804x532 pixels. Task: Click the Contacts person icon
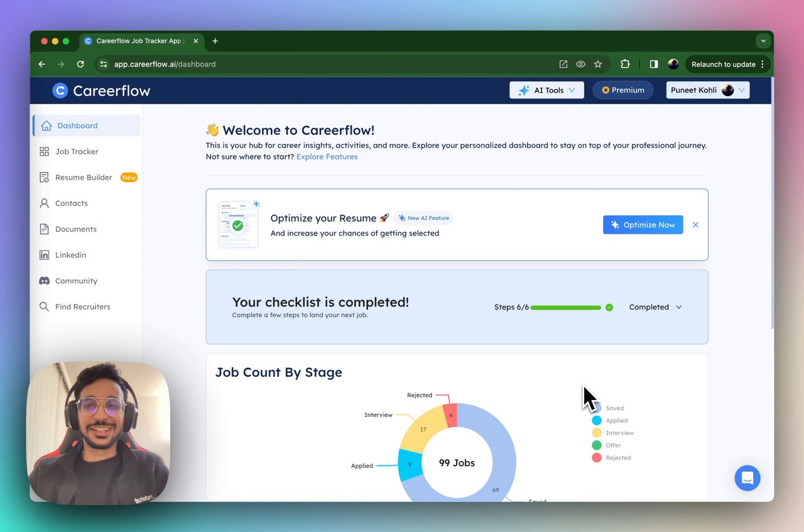(x=44, y=204)
